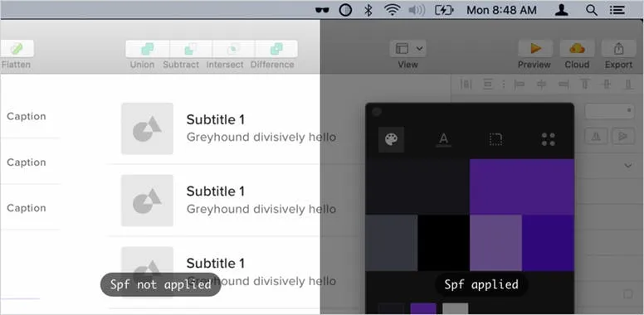Click the Union boolean operation icon
The height and width of the screenshot is (315, 644).
click(148, 49)
